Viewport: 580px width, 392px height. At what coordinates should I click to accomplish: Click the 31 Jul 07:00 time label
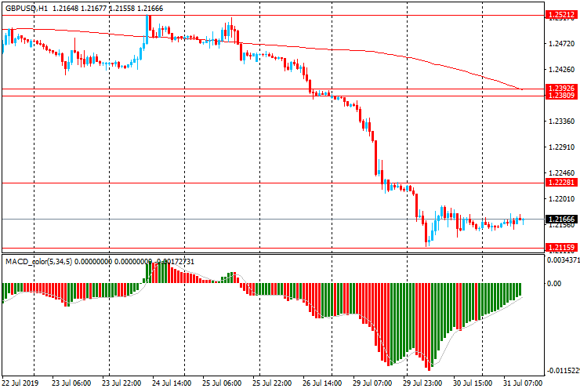(523, 383)
